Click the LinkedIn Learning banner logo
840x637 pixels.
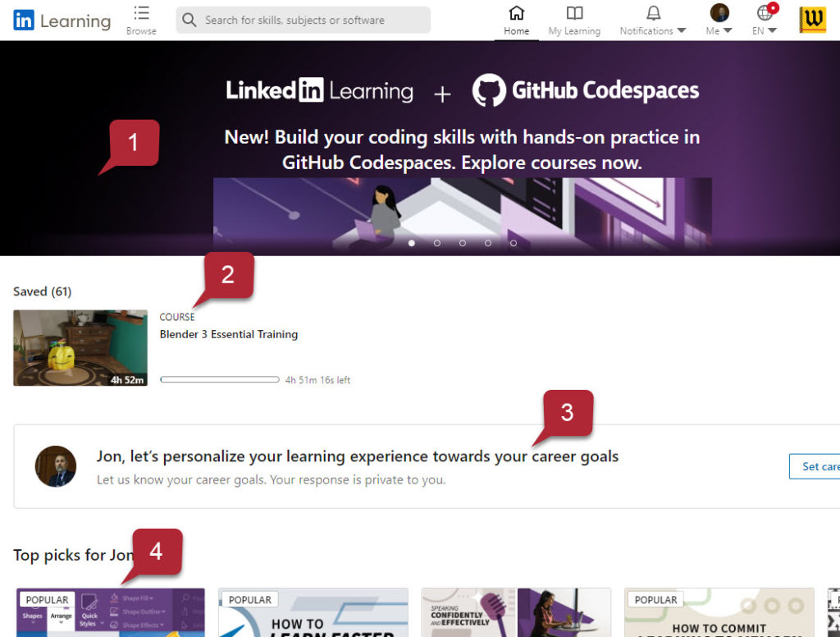[x=319, y=90]
